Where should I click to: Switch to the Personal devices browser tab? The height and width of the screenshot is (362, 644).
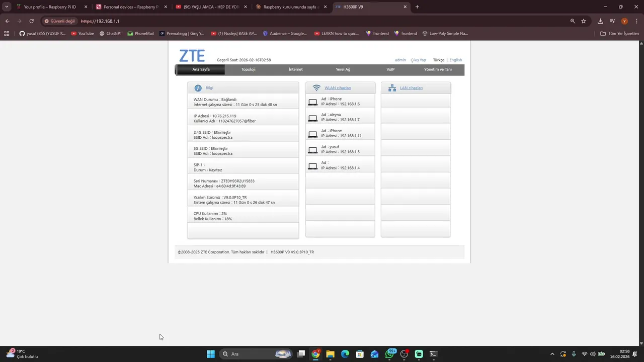click(x=130, y=7)
